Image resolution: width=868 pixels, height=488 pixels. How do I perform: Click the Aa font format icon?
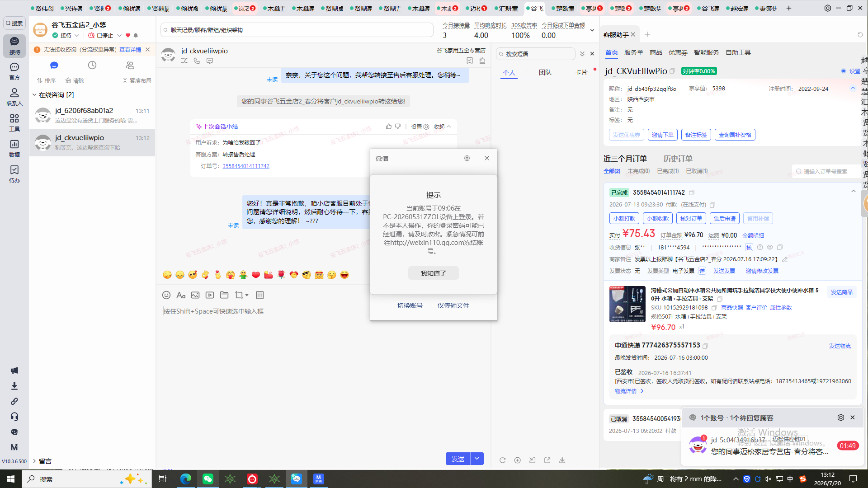[181, 295]
